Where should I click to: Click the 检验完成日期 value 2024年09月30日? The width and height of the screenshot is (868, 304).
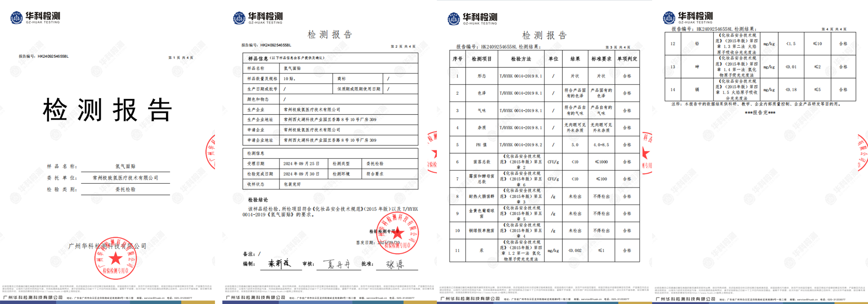coord(301,174)
